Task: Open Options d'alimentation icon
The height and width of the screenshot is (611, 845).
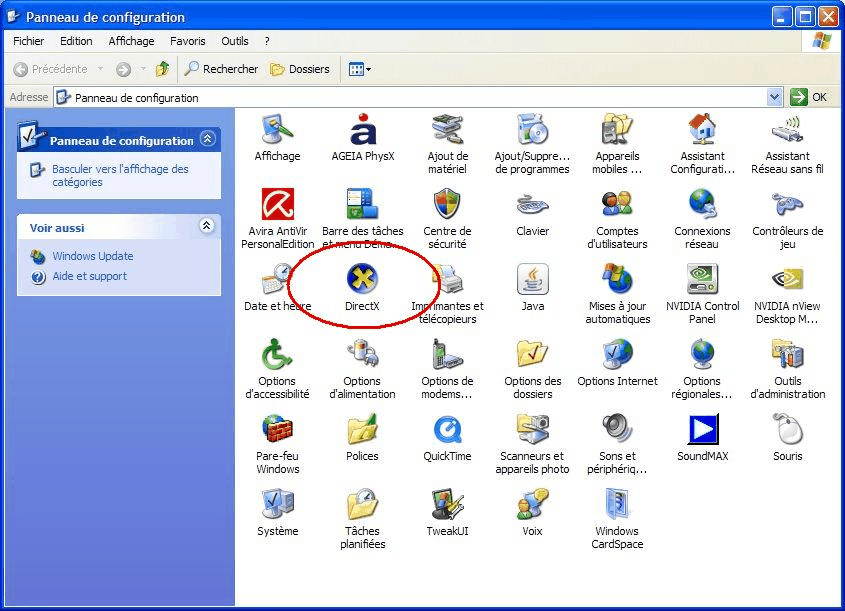Action: pyautogui.click(x=363, y=354)
